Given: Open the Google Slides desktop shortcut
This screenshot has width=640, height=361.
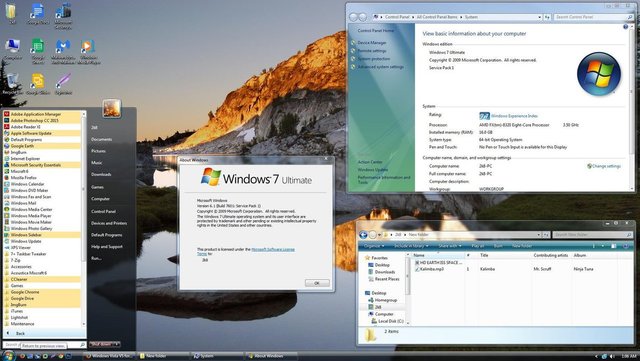Looking at the screenshot, I should click(x=38, y=84).
